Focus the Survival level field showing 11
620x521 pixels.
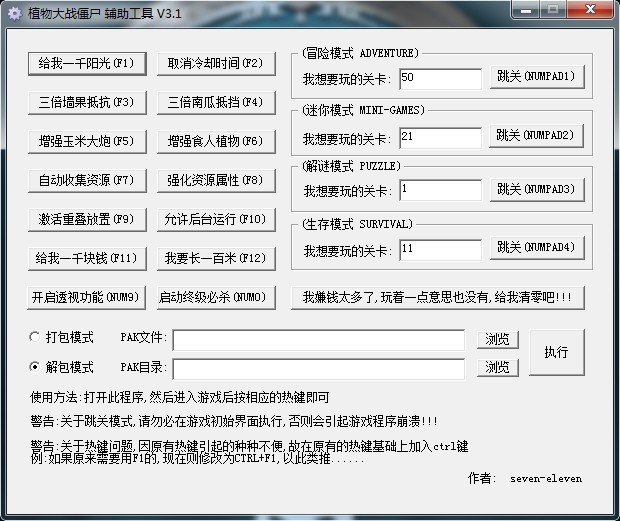pos(440,250)
